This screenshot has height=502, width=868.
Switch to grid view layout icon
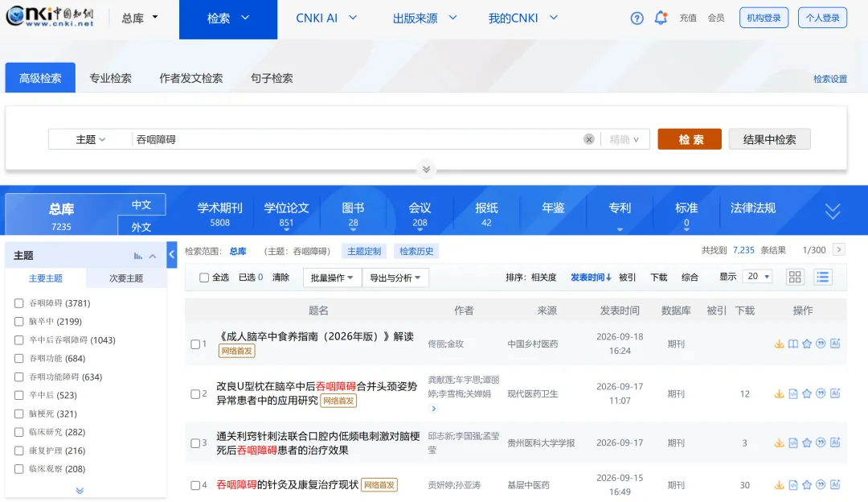click(x=795, y=277)
